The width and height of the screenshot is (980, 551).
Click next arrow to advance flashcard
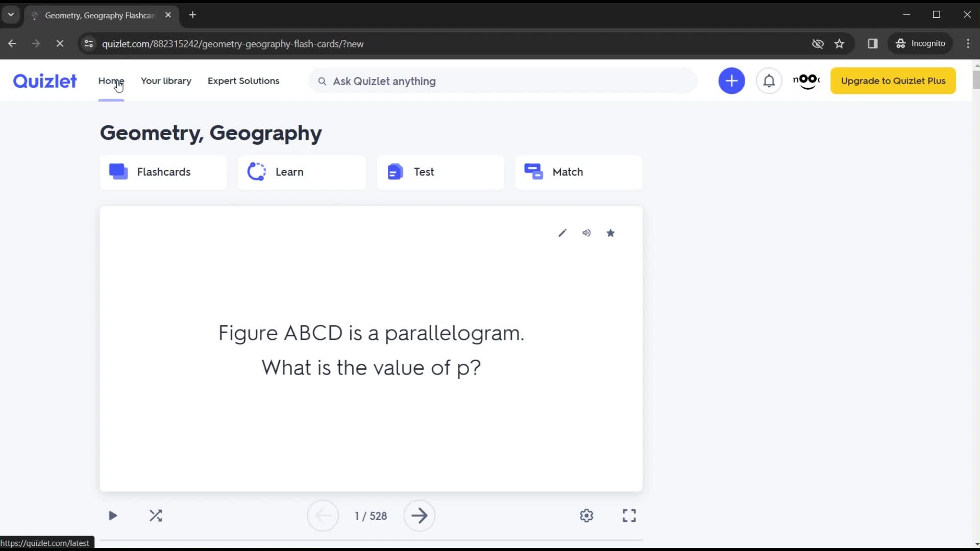tap(419, 516)
